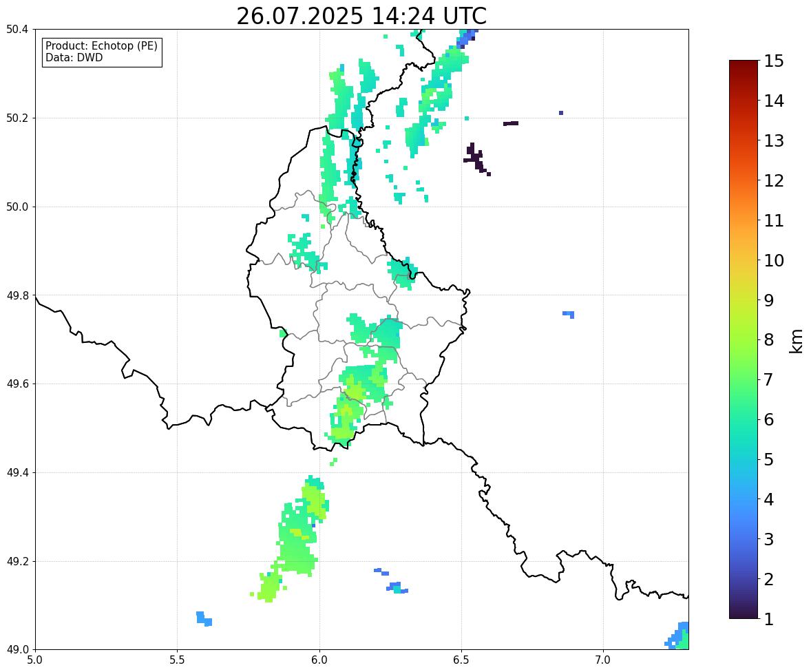Click the colorbar 'km' unit label
Image resolution: width=811 pixels, height=672 pixels.
click(797, 341)
